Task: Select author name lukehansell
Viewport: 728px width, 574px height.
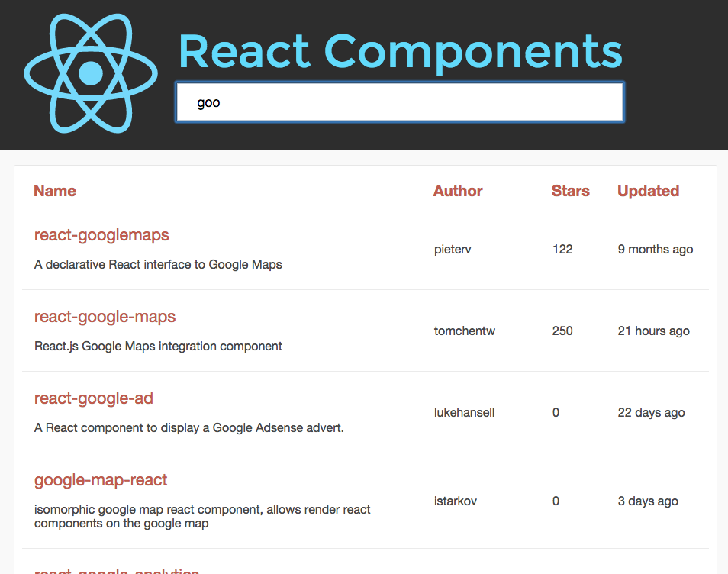Action: [464, 412]
